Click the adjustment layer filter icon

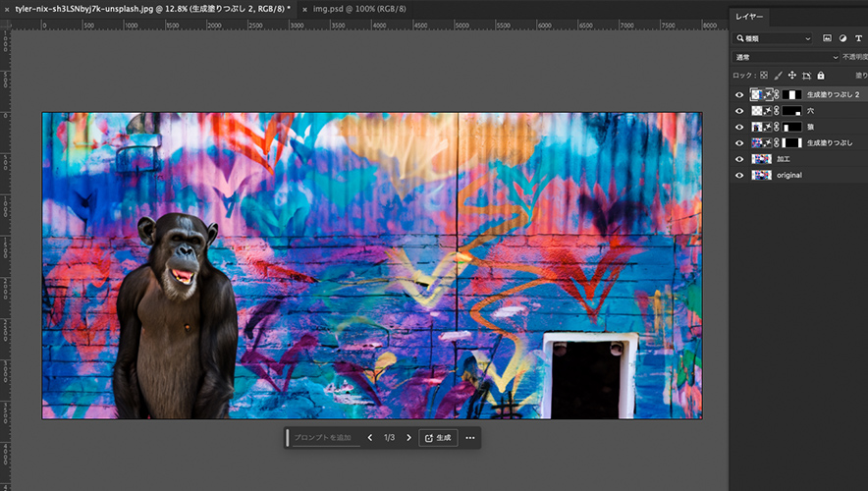point(842,38)
